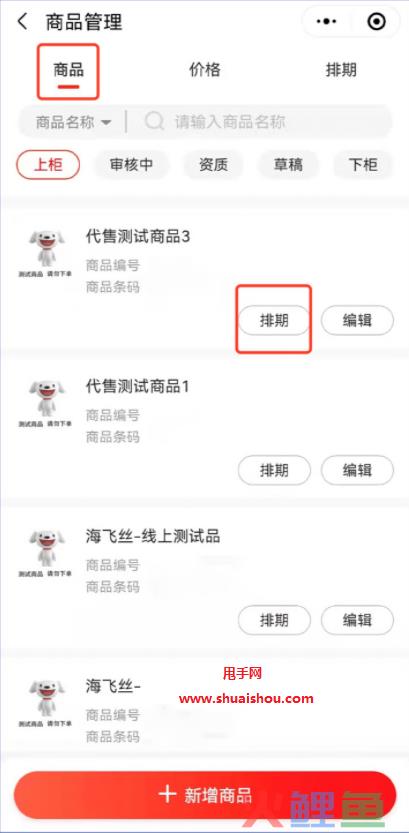Show products under the 资质 filter
409x833 pixels.
coord(214,165)
